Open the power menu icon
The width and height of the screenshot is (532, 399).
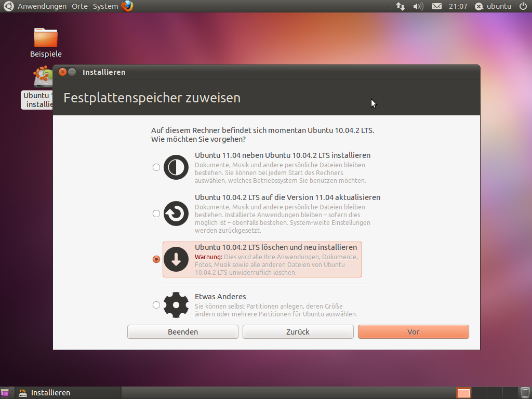pyautogui.click(x=524, y=6)
